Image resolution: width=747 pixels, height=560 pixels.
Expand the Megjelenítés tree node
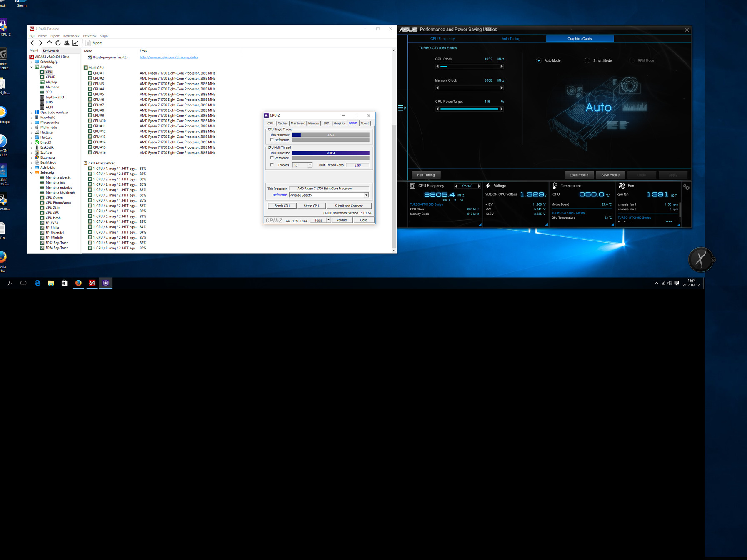[x=31, y=122]
